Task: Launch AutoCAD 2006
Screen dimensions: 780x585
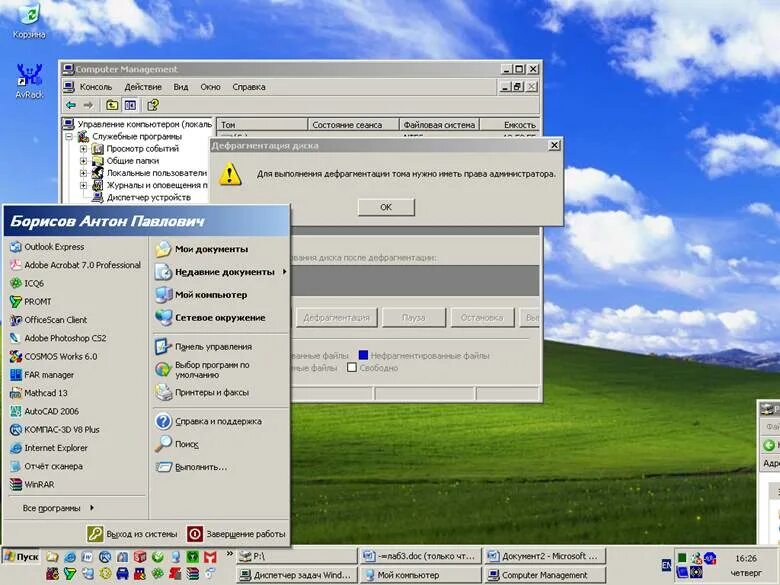Action: [x=44, y=411]
